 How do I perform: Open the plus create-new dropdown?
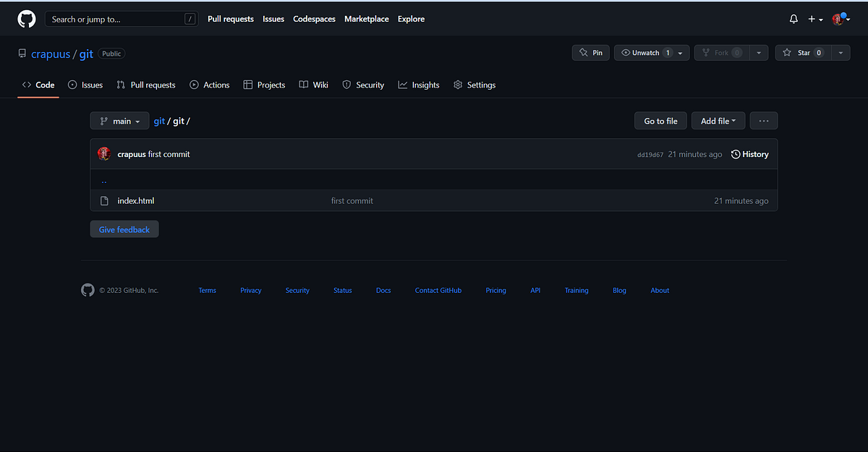point(814,19)
